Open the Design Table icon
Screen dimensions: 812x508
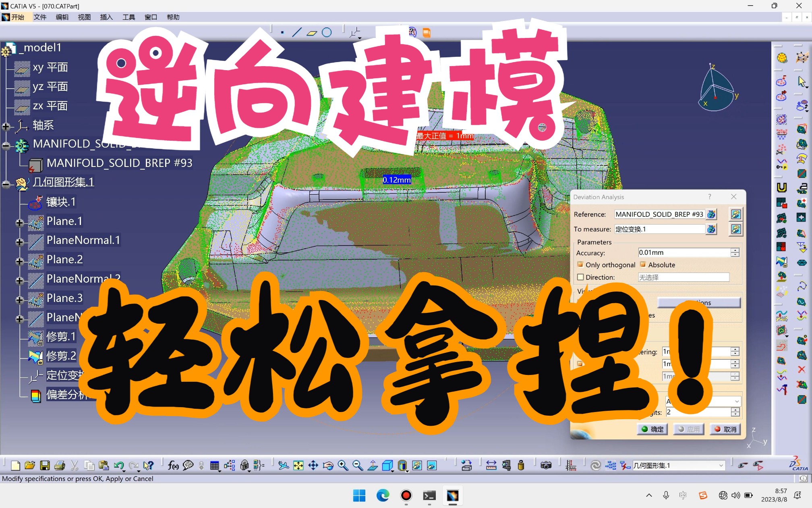click(x=214, y=466)
